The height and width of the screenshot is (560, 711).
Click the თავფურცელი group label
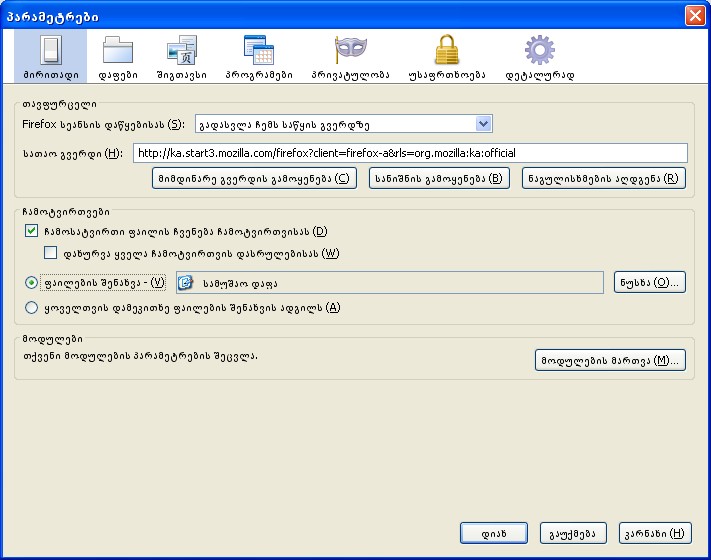coord(59,104)
